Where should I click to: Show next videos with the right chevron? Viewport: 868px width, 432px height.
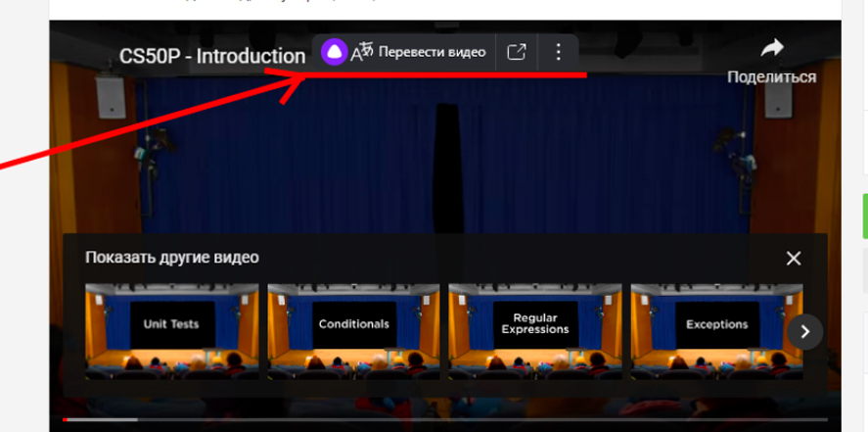click(x=805, y=332)
